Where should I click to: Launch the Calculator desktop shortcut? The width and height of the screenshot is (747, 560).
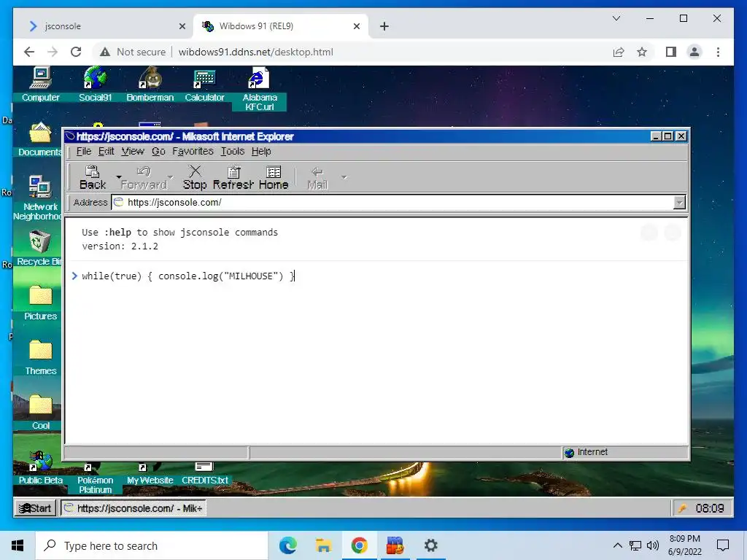[x=204, y=85]
